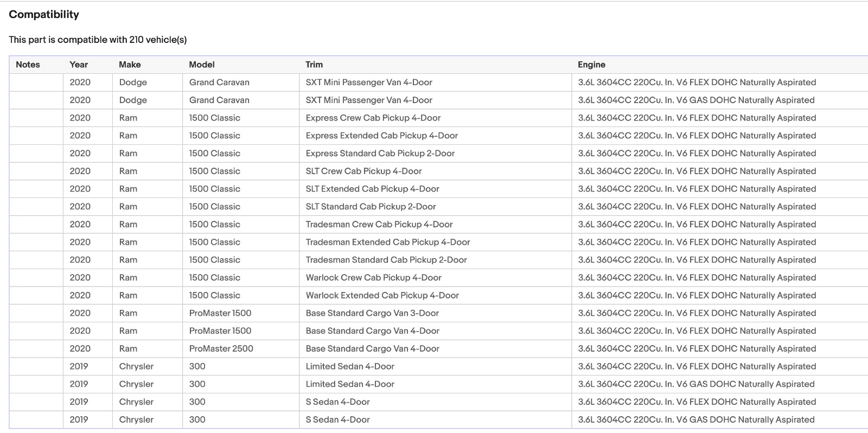Image resolution: width=868 pixels, height=433 pixels.
Task: Select Grand Caravan in the FLEX engine row
Action: click(x=219, y=82)
